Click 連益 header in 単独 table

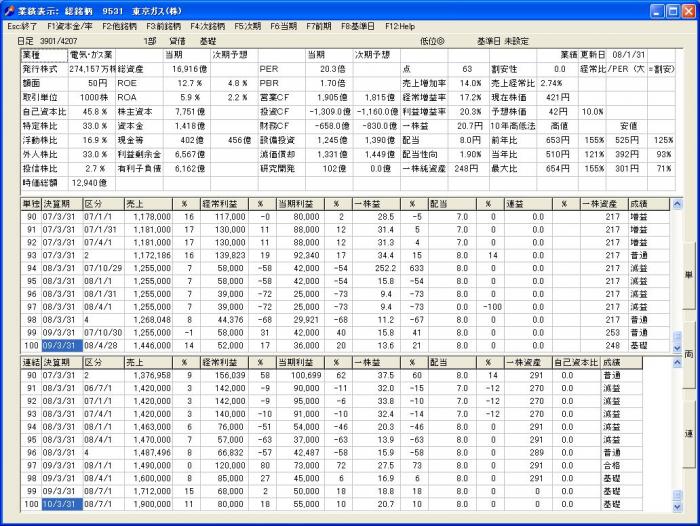click(528, 204)
